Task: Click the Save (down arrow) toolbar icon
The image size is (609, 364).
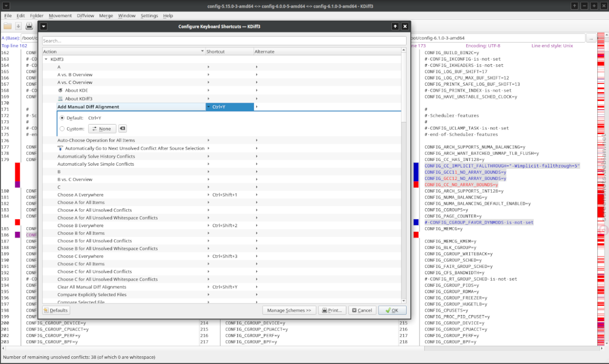Action: pos(18,26)
